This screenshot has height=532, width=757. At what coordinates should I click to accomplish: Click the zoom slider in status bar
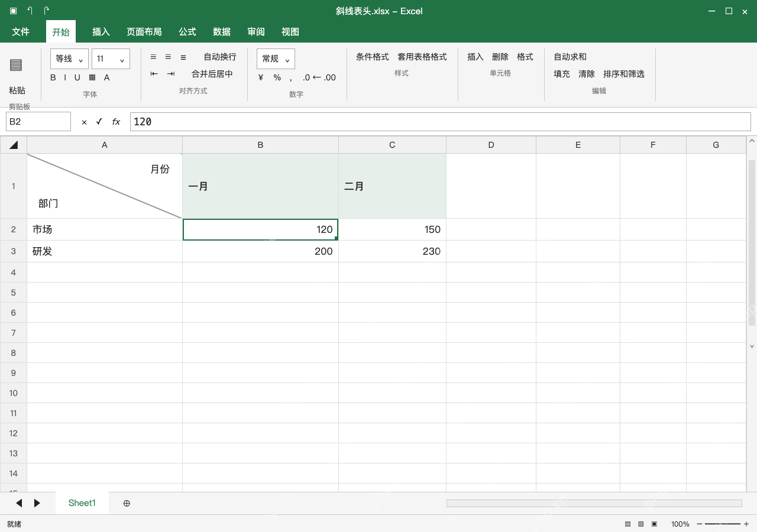[723, 524]
